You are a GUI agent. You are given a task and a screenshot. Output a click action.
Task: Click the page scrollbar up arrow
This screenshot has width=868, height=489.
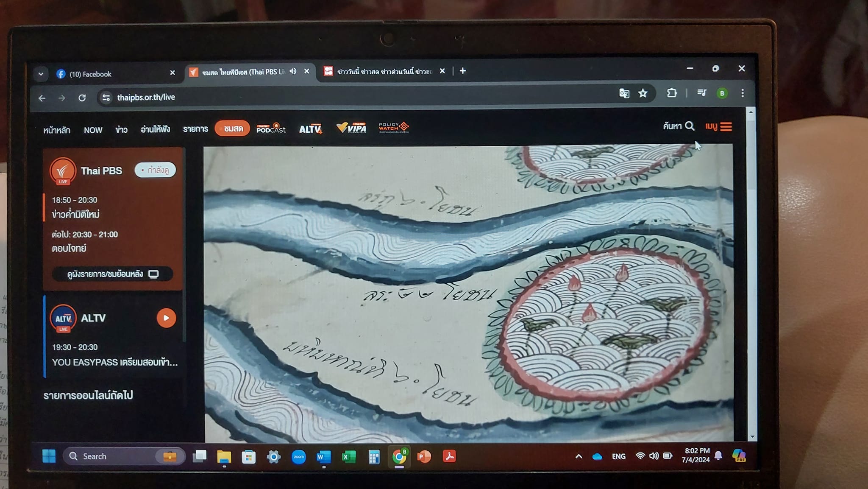[x=751, y=112]
